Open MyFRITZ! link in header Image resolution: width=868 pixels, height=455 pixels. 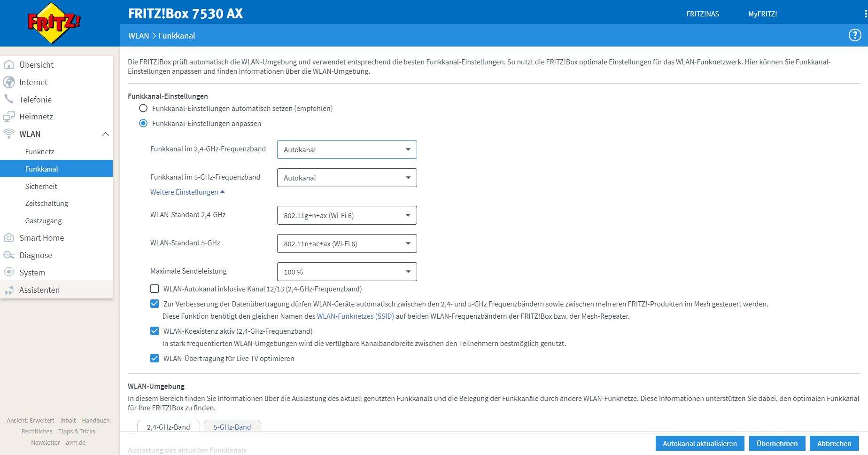click(763, 14)
